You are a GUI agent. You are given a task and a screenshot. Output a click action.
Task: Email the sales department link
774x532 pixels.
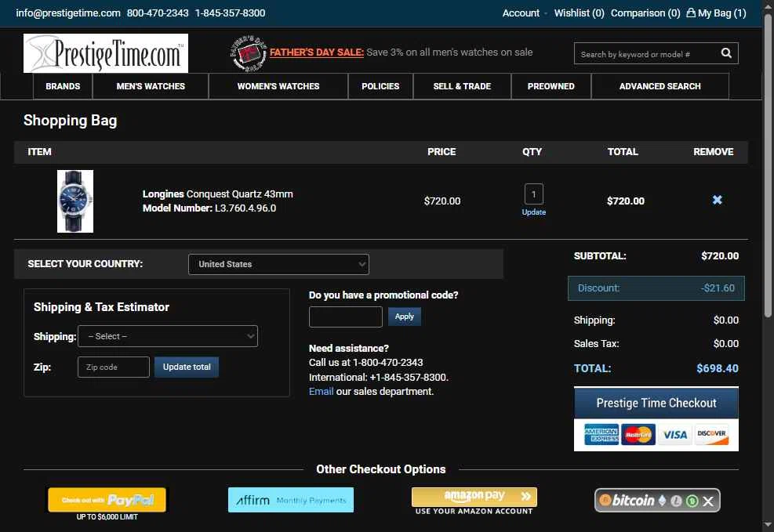pyautogui.click(x=321, y=392)
